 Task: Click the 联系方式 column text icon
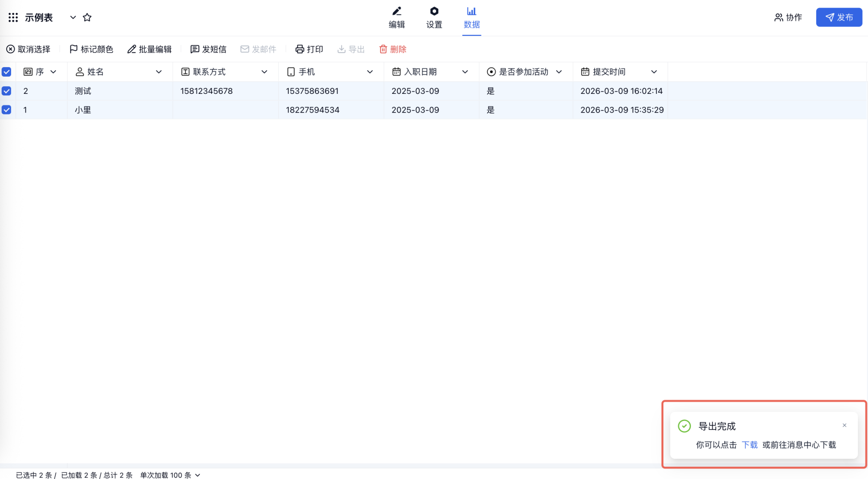(185, 72)
